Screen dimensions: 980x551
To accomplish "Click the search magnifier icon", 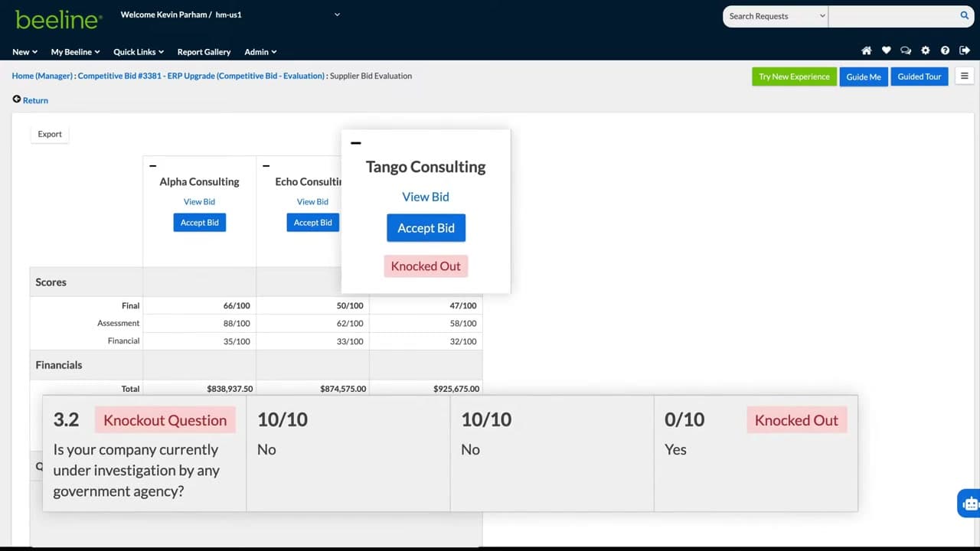I will tap(965, 15).
